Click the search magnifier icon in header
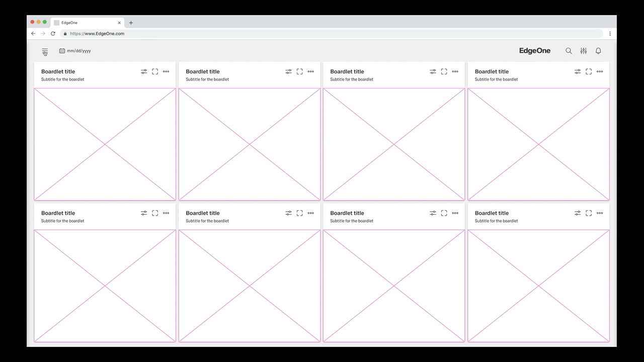Viewport: 644px width, 362px height. click(569, 51)
